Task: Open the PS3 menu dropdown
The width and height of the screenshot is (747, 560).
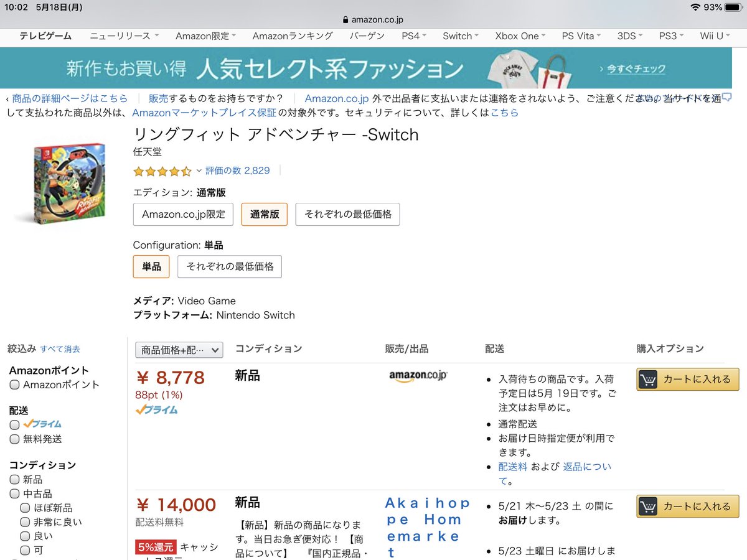Action: 671,36
